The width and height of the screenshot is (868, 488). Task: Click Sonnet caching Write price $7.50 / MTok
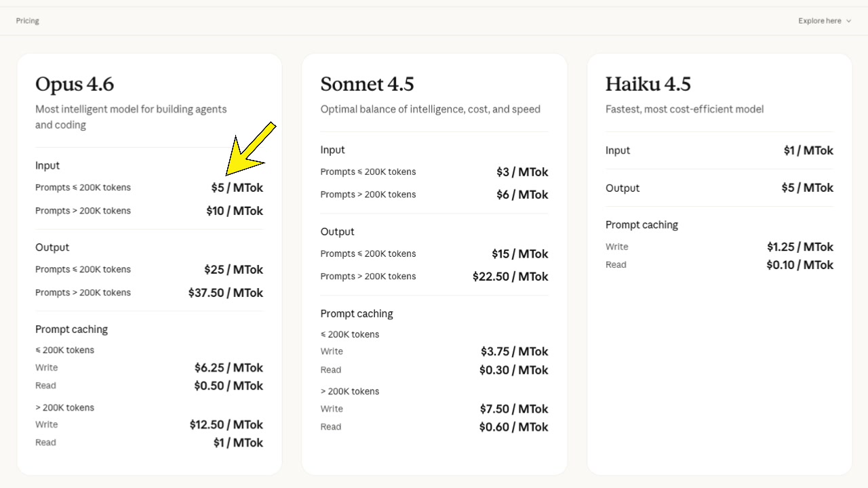[513, 409]
